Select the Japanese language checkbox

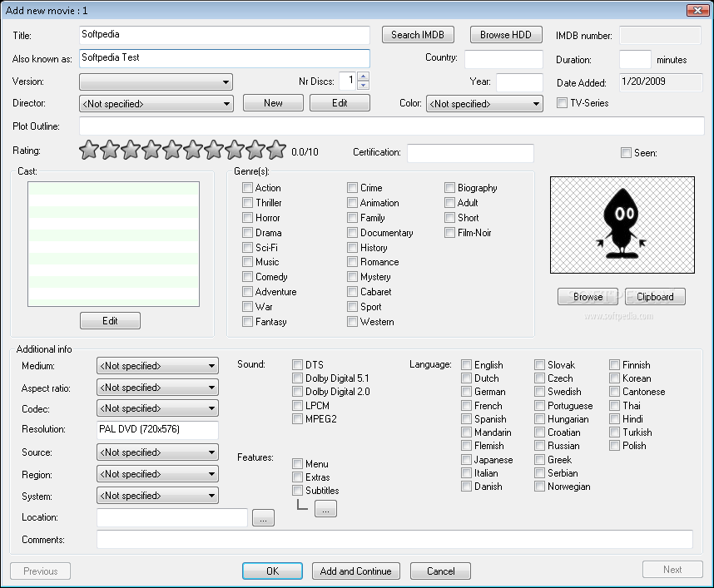click(x=466, y=460)
